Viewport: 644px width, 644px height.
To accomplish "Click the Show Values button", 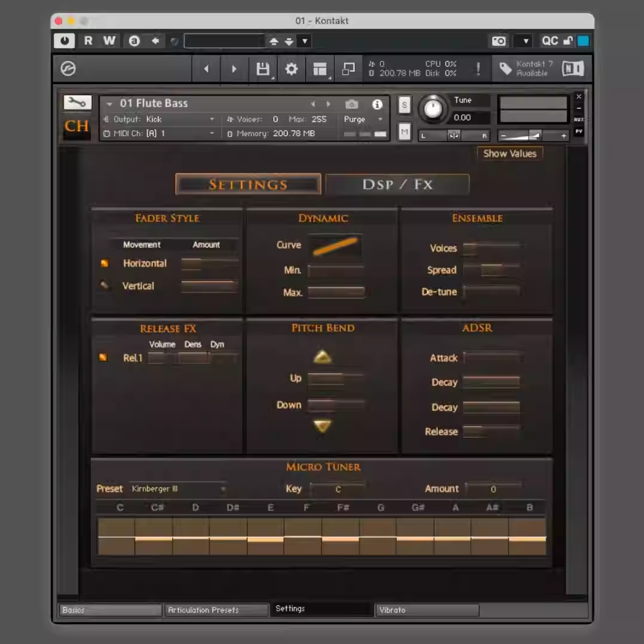I will pyautogui.click(x=510, y=154).
